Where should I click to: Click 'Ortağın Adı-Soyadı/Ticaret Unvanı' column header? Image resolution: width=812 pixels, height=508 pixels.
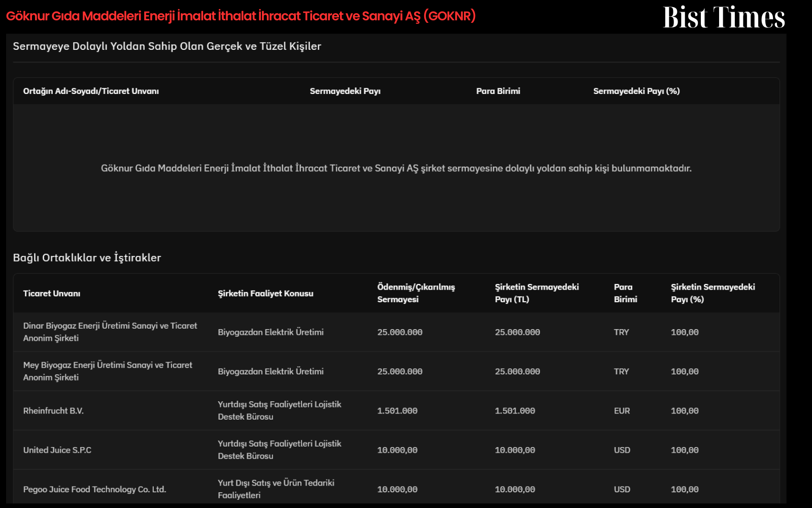pyautogui.click(x=91, y=91)
